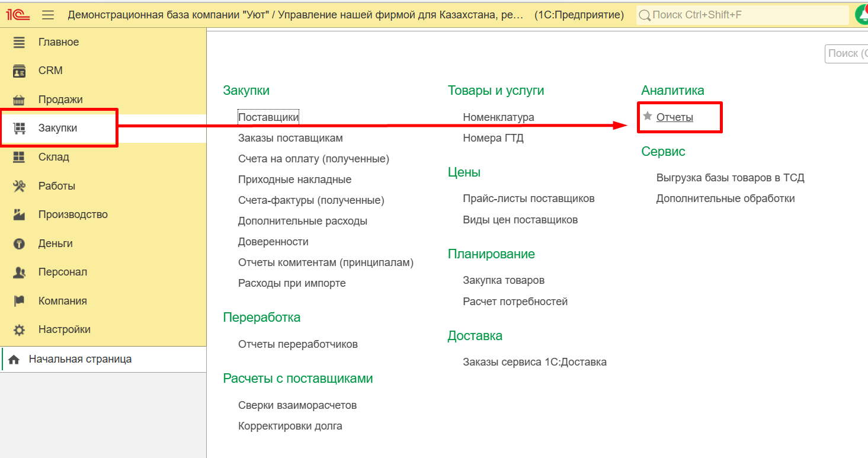Image resolution: width=868 pixels, height=458 pixels.
Task: Click the CRM contact card icon
Action: (20, 71)
